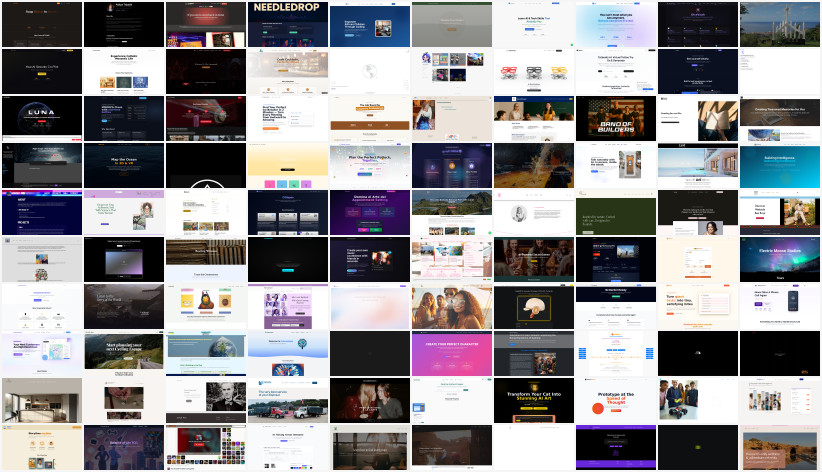Open the black-and-white man portrait thumbnail
822x472 pixels.
(206, 400)
